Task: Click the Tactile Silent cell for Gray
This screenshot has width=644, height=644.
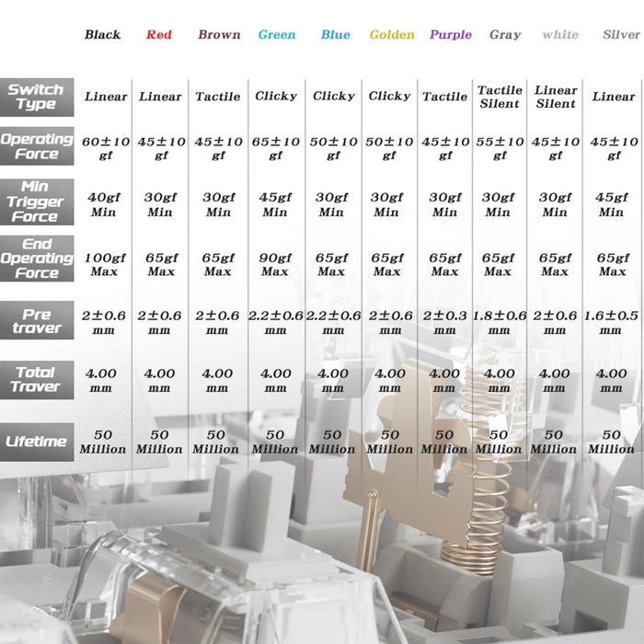Action: coord(500,97)
